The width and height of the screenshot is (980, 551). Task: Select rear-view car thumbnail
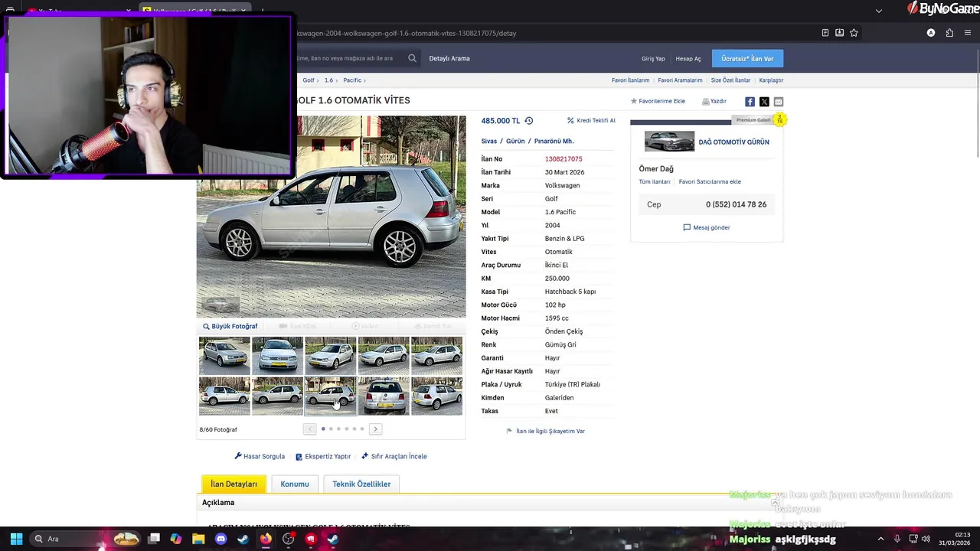point(384,396)
